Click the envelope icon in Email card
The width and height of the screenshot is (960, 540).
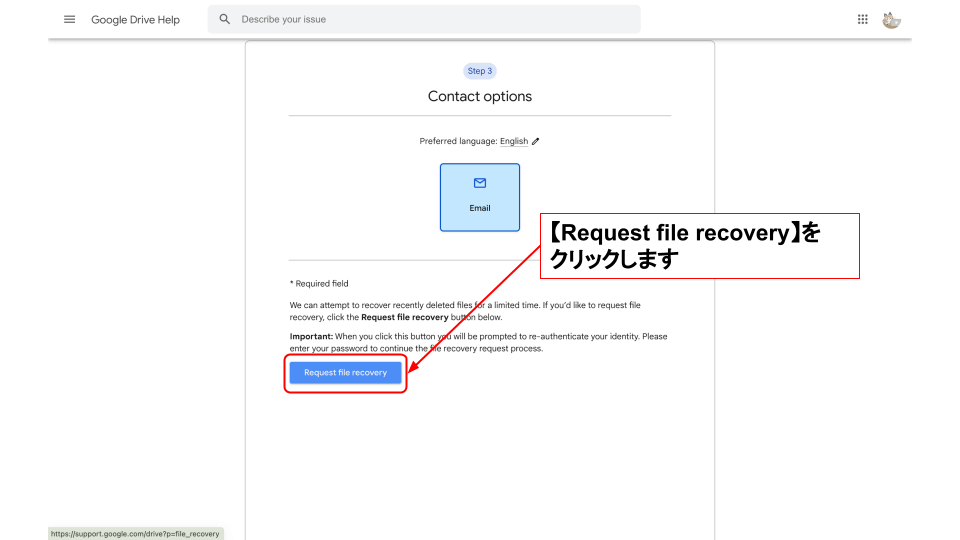[480, 183]
